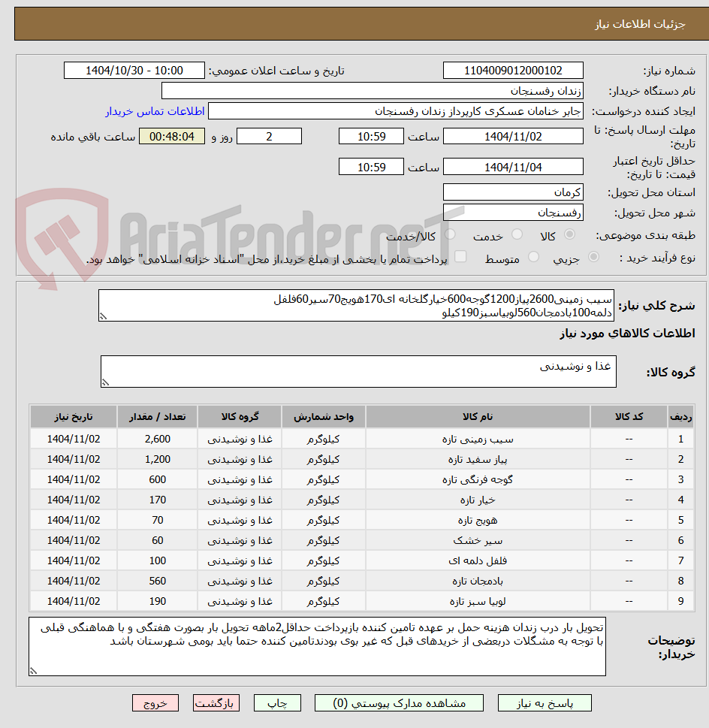
Task: Click the price validity time field 10:59
Action: click(371, 167)
